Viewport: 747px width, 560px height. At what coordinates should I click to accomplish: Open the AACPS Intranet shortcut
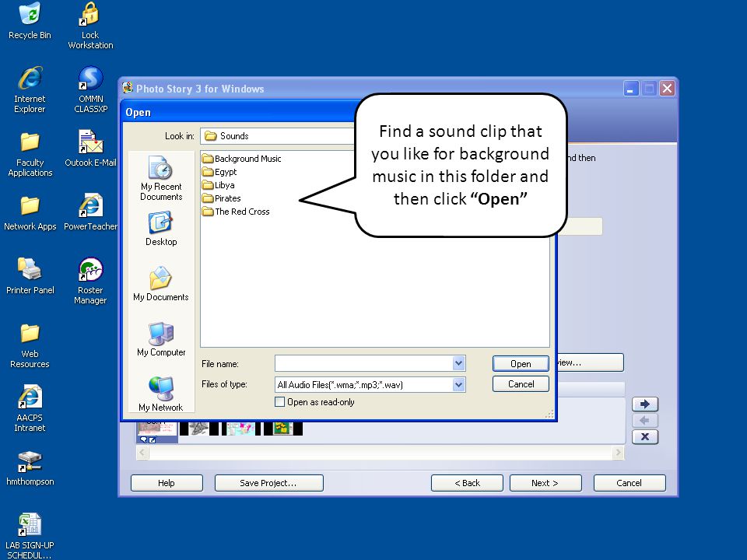(30, 408)
